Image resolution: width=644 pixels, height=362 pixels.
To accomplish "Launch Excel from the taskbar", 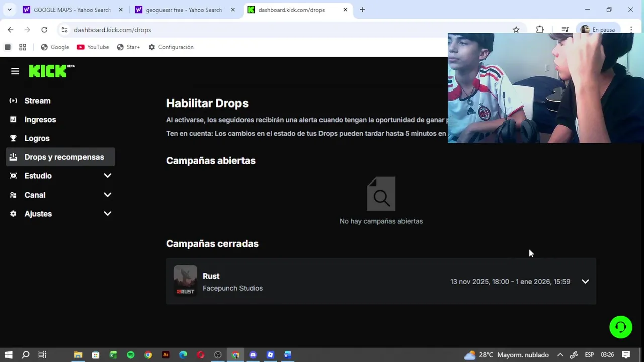I will pyautogui.click(x=113, y=355).
